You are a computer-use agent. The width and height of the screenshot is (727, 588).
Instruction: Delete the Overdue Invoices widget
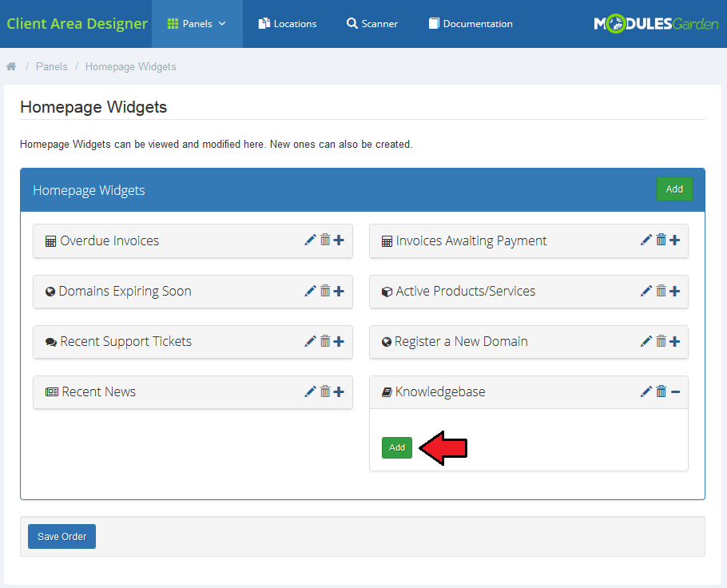click(325, 240)
